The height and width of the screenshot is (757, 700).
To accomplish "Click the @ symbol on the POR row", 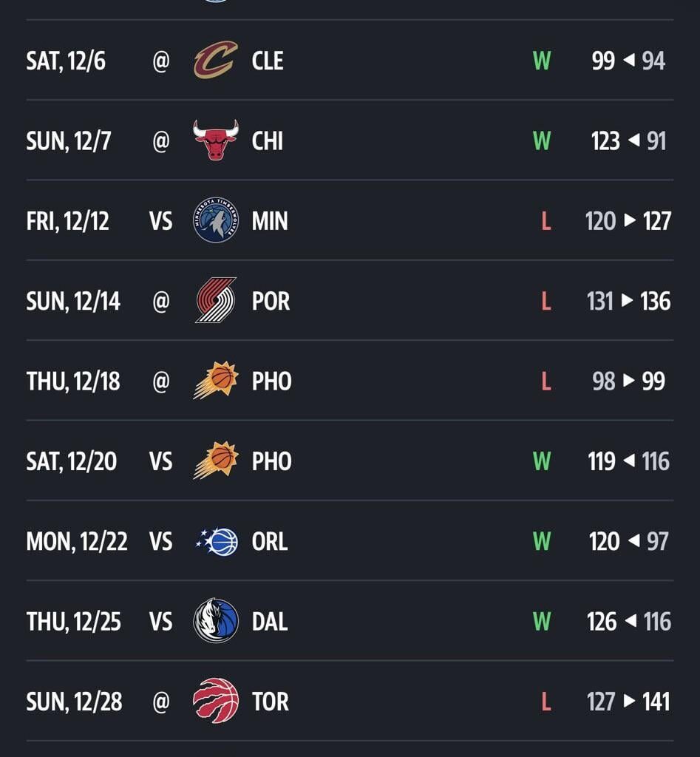I will coord(161,302).
